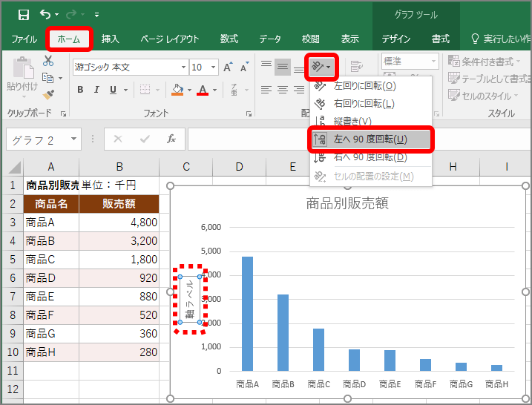
Task: Click テーブルとして書式設定 button
Action: [489, 79]
